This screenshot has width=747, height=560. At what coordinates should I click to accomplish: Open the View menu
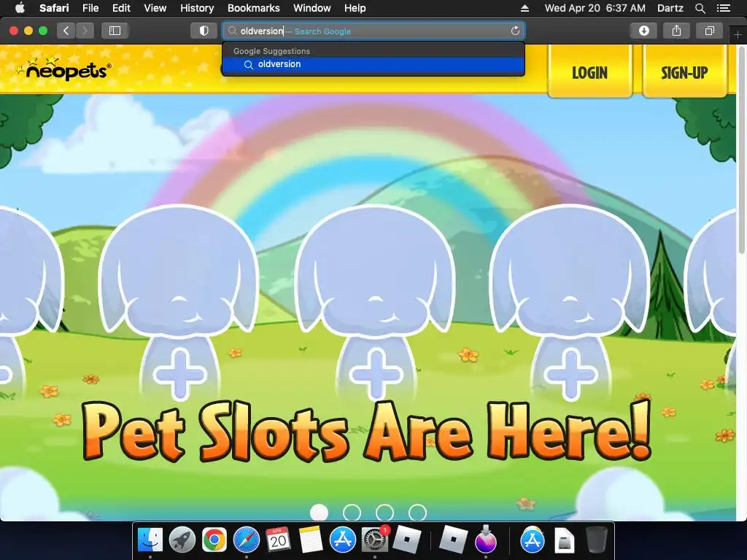[155, 8]
